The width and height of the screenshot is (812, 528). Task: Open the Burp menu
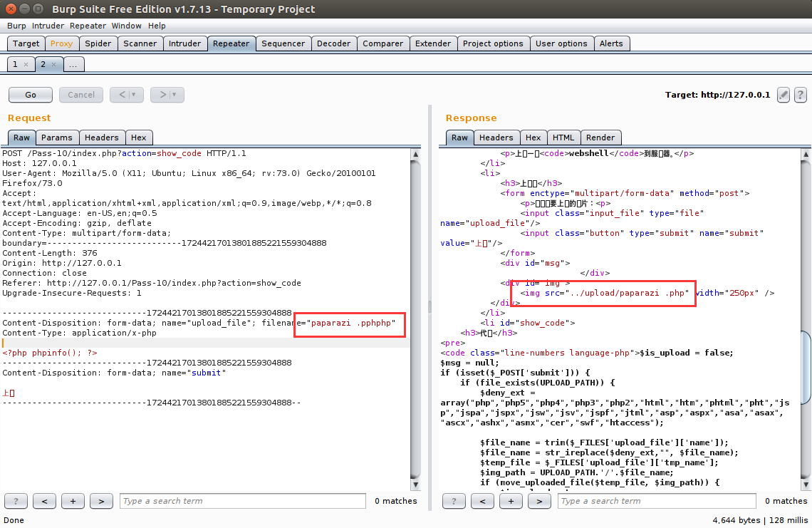click(x=16, y=26)
